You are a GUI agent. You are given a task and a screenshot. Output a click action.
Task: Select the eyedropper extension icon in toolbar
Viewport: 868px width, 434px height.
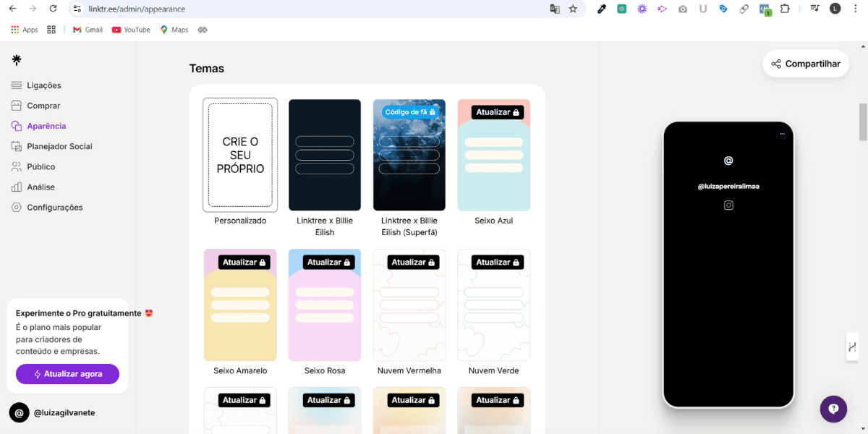coord(602,9)
